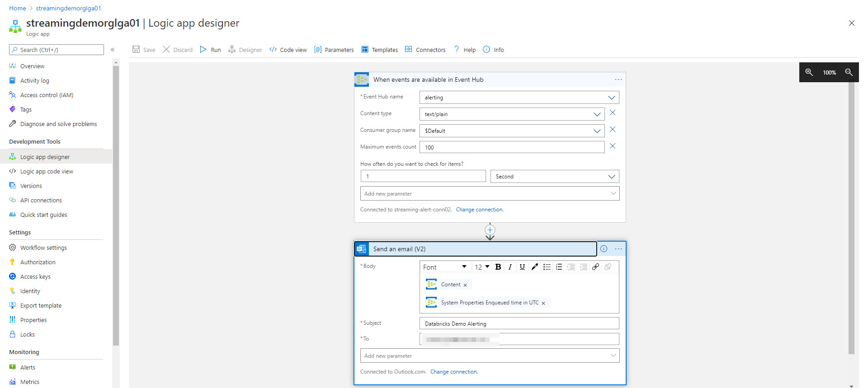Click the left menu vertical scrollbar
This screenshot has height=388, width=868.
coord(116,206)
